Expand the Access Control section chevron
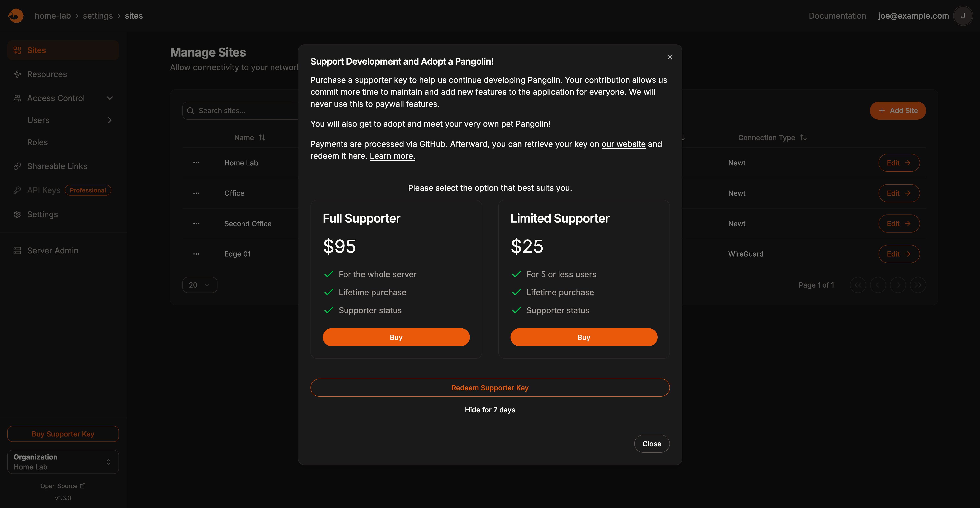Screen dimensions: 980x508 pyautogui.click(x=110, y=98)
